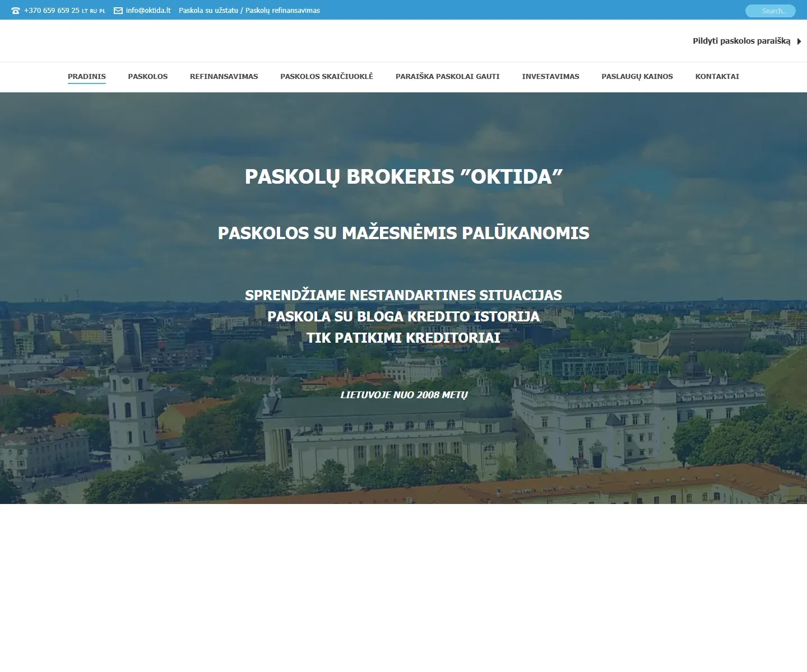Click LT language label by phone number

(x=85, y=11)
